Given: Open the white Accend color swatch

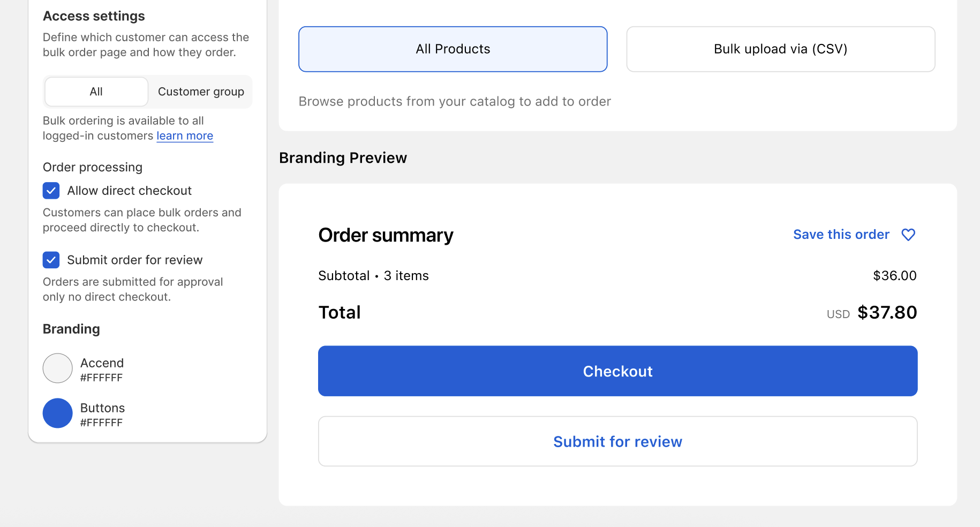Looking at the screenshot, I should (57, 368).
